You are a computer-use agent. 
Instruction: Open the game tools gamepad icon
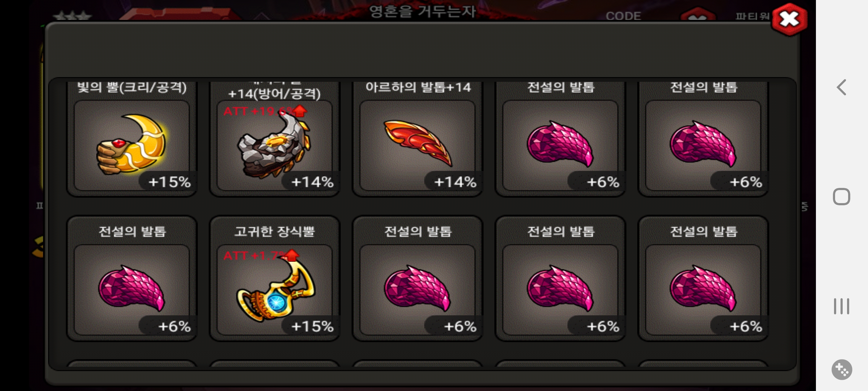coord(842,370)
